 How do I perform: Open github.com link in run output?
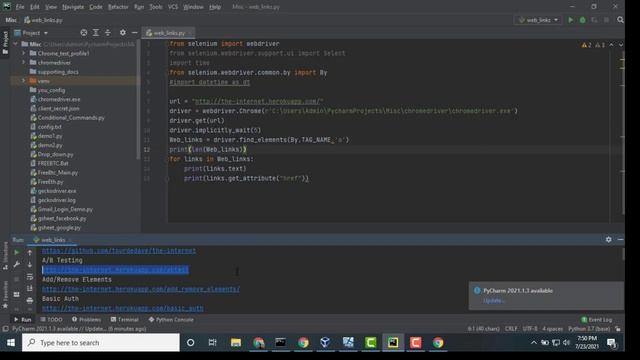coord(119,251)
